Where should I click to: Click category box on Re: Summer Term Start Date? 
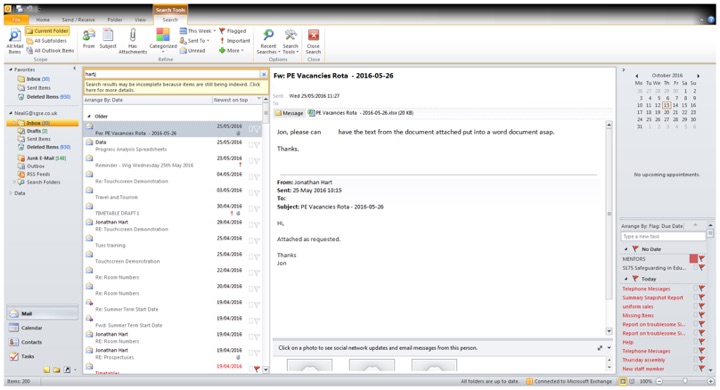(x=251, y=305)
